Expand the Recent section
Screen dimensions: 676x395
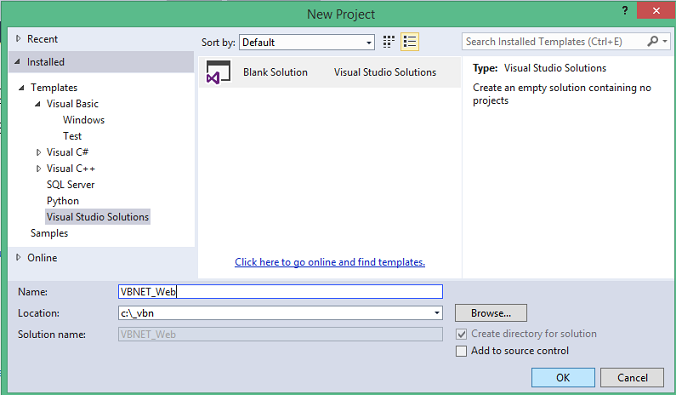click(x=18, y=39)
